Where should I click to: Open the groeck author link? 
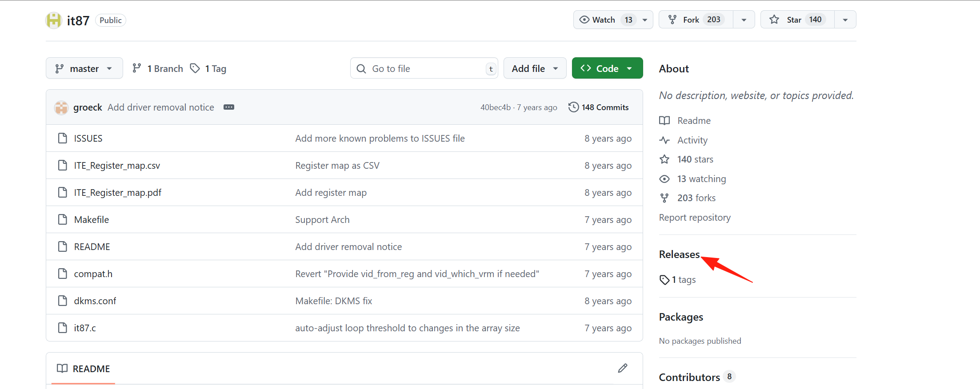click(x=88, y=107)
